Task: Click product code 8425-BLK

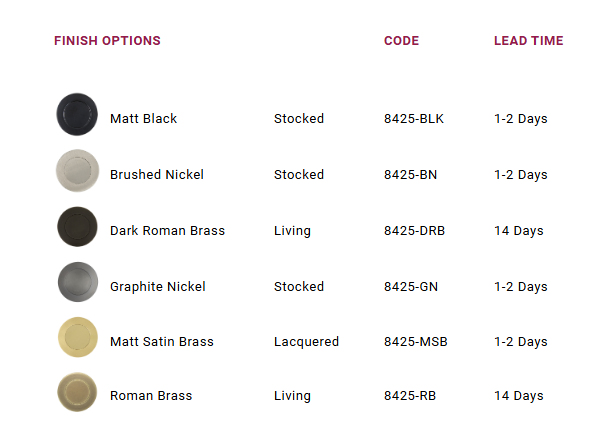Action: tap(414, 119)
